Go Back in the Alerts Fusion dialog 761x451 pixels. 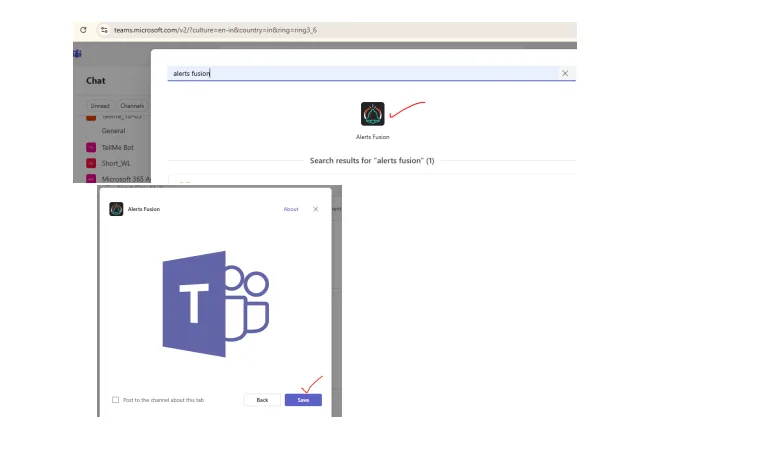click(x=262, y=400)
